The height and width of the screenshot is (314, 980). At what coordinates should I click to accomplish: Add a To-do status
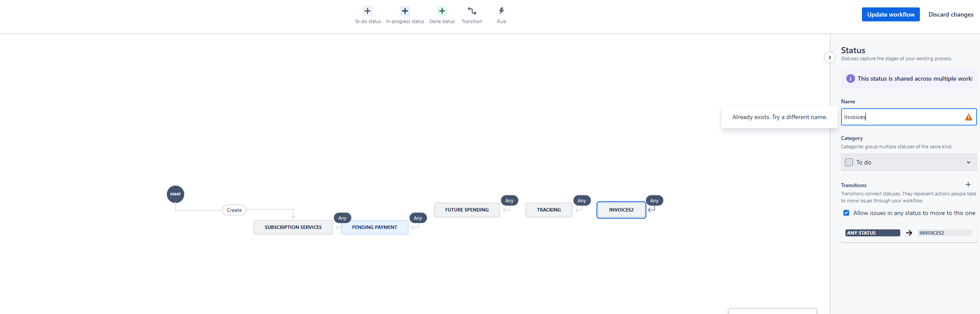(x=368, y=15)
